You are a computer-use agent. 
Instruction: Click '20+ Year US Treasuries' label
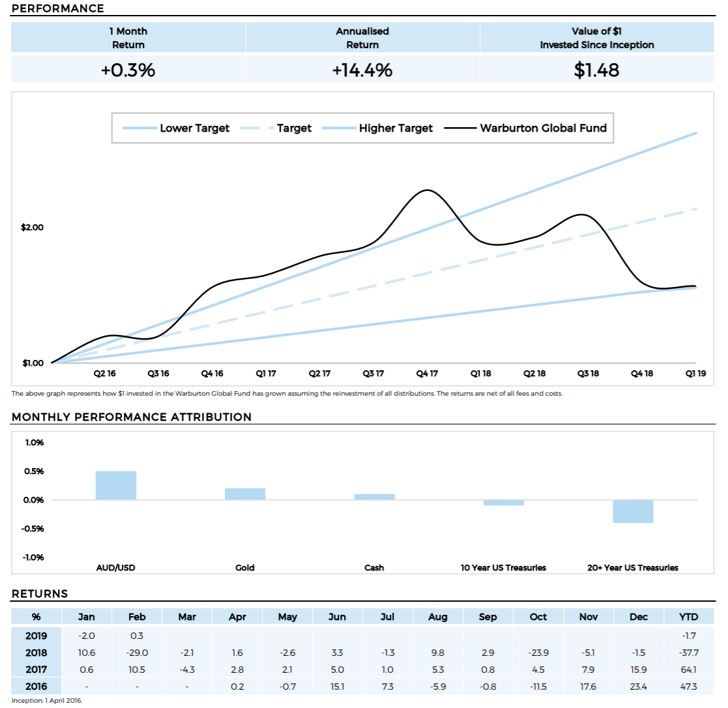[x=633, y=568]
